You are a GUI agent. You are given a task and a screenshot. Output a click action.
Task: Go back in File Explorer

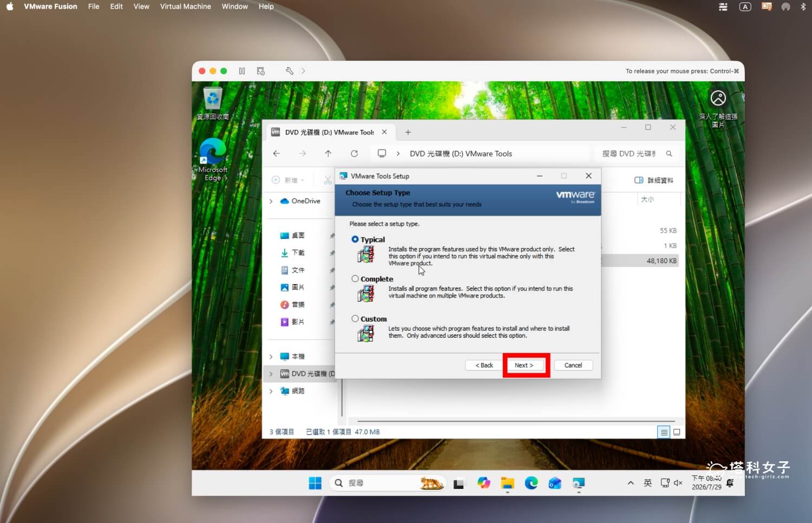coord(277,154)
